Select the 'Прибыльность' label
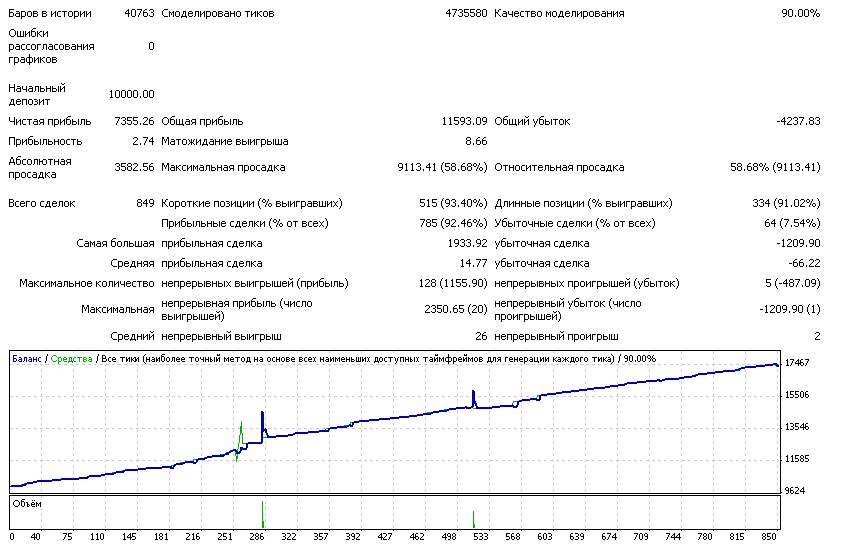The height and width of the screenshot is (548, 858). (x=45, y=141)
